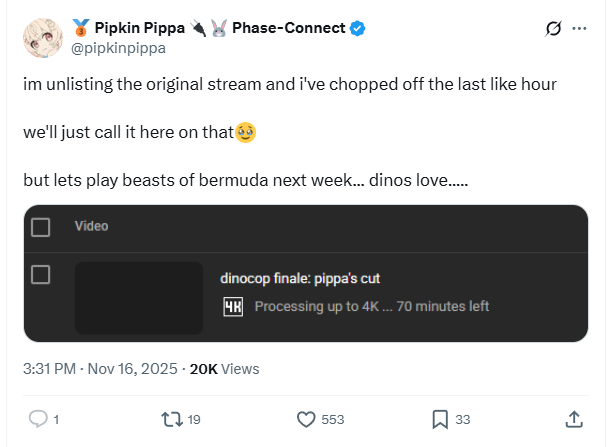Open the @pipkinpippa handle link

point(116,47)
